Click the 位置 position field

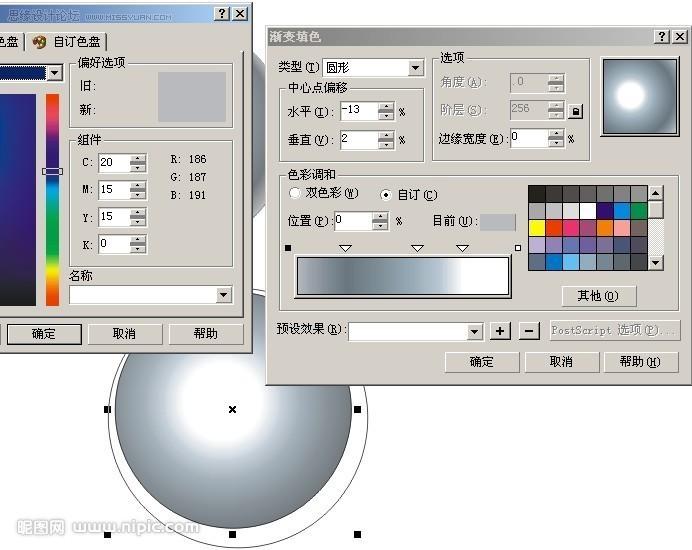click(x=353, y=221)
